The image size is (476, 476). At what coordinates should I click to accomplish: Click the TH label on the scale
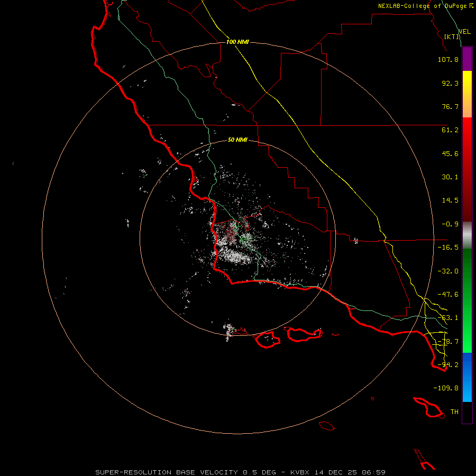(454, 412)
